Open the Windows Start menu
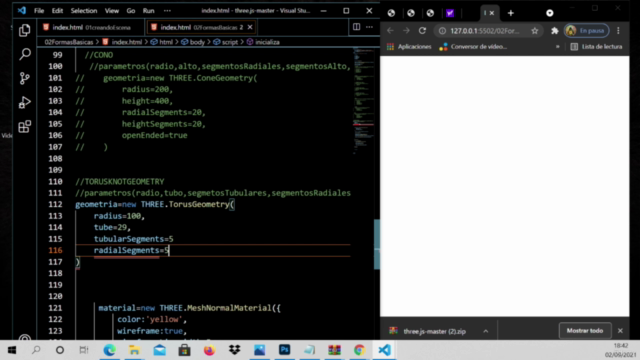Viewport: 640px width, 360px height. point(11,350)
